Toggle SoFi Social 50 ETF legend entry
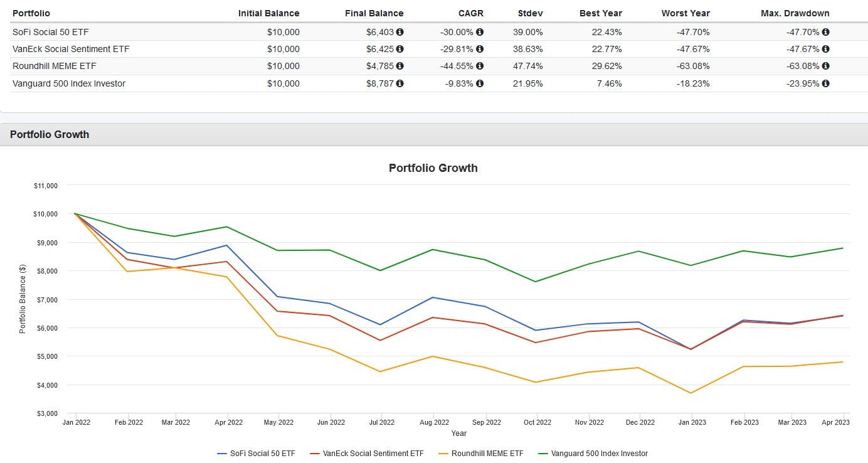Screen dimensions: 868x463 click(256, 453)
